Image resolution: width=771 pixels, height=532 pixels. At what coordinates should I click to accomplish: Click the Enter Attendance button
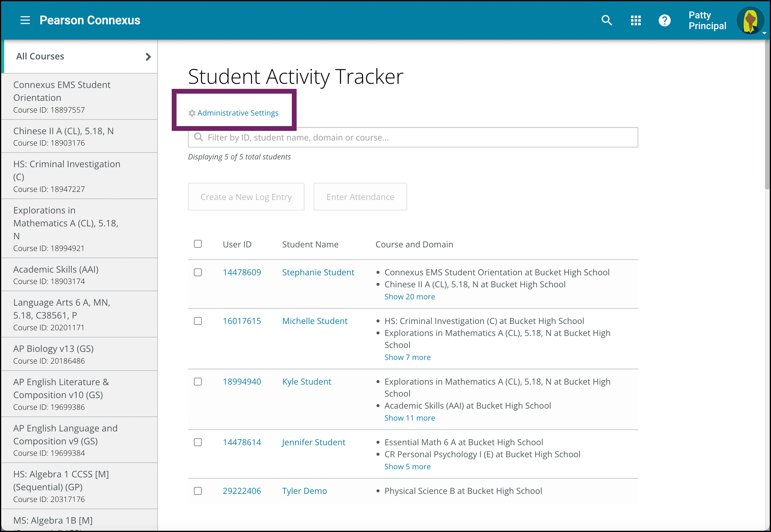[360, 197]
